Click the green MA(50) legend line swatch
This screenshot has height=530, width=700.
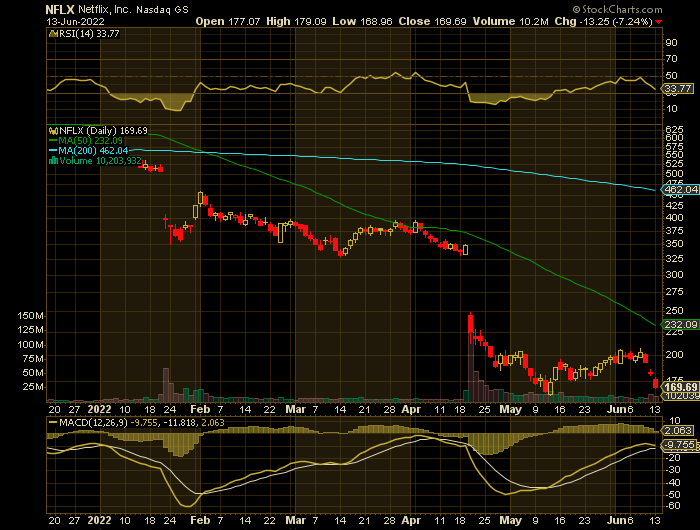[52, 141]
